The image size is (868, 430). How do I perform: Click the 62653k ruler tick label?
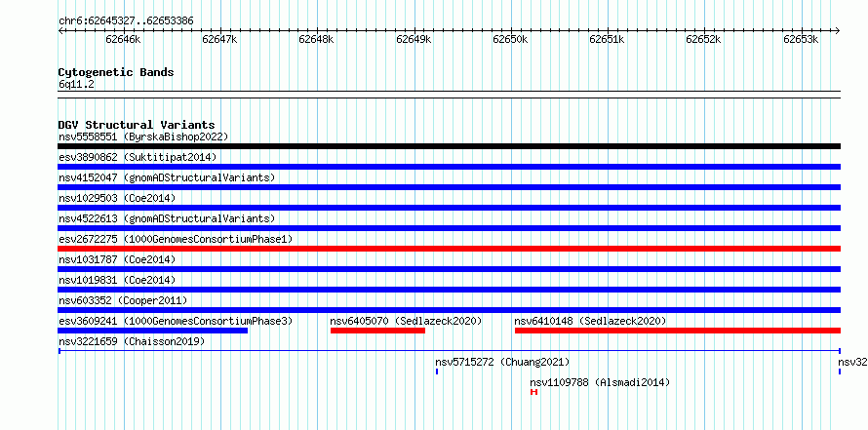(801, 39)
